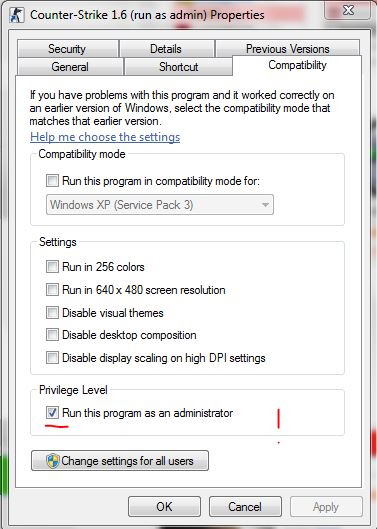Viewport: 377px width, 529px height.
Task: Click Change settings for all users button
Action: pos(120,461)
